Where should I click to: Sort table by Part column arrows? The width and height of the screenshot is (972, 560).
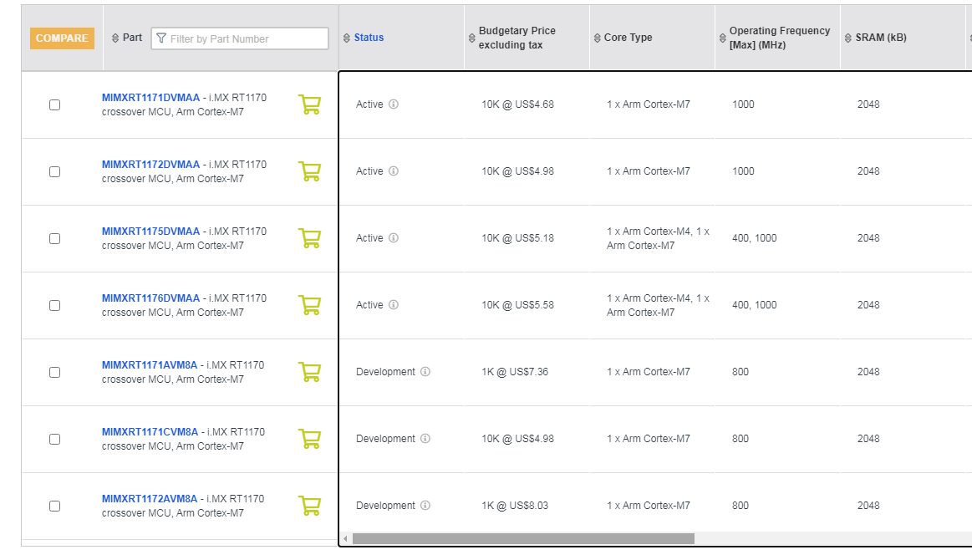tap(115, 38)
